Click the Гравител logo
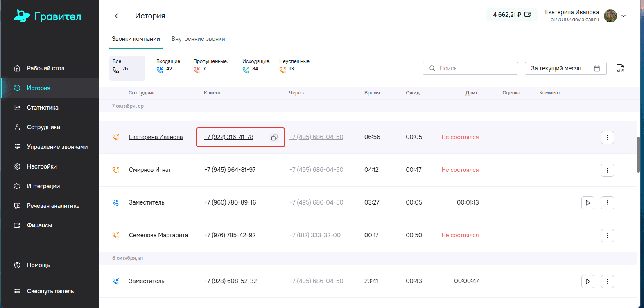This screenshot has height=308, width=644. (47, 16)
